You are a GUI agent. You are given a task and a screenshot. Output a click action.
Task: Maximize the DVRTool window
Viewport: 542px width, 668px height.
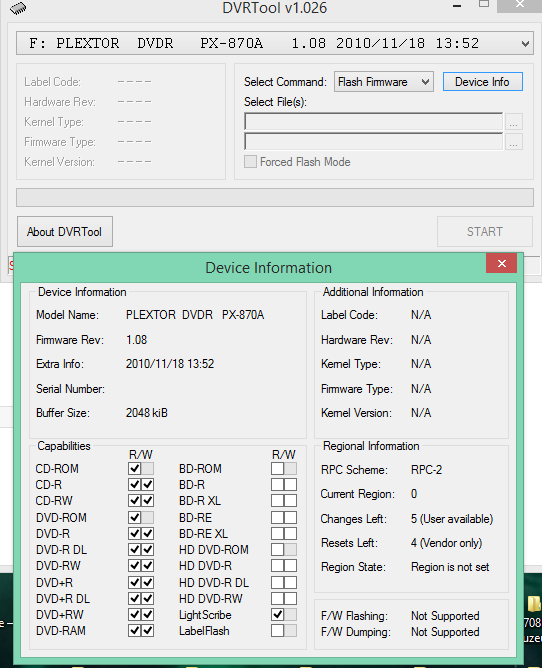coord(484,4)
